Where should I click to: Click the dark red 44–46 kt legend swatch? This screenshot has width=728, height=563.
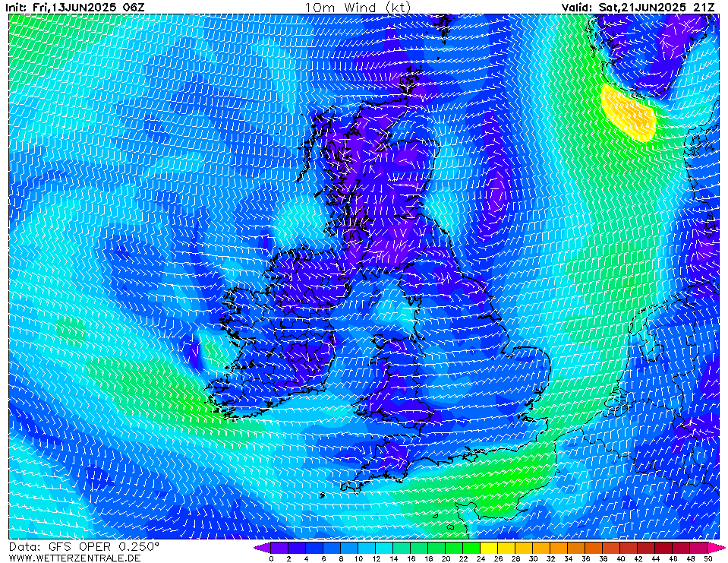664,547
